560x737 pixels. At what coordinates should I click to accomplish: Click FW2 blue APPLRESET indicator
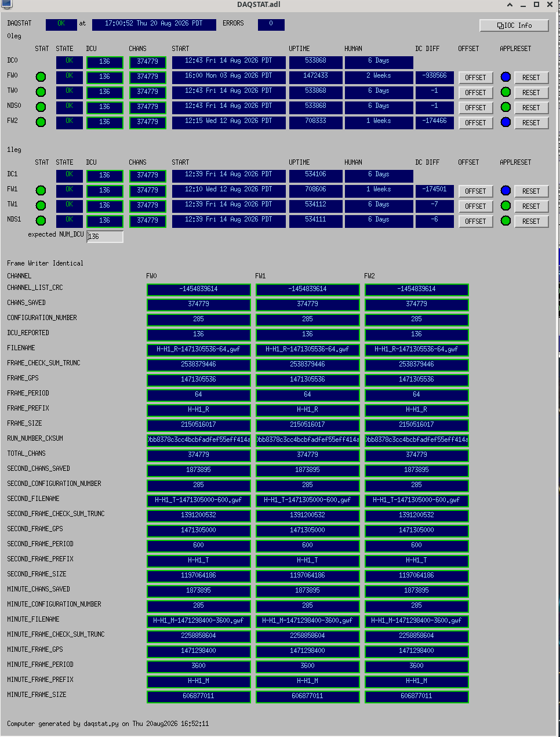(x=506, y=122)
